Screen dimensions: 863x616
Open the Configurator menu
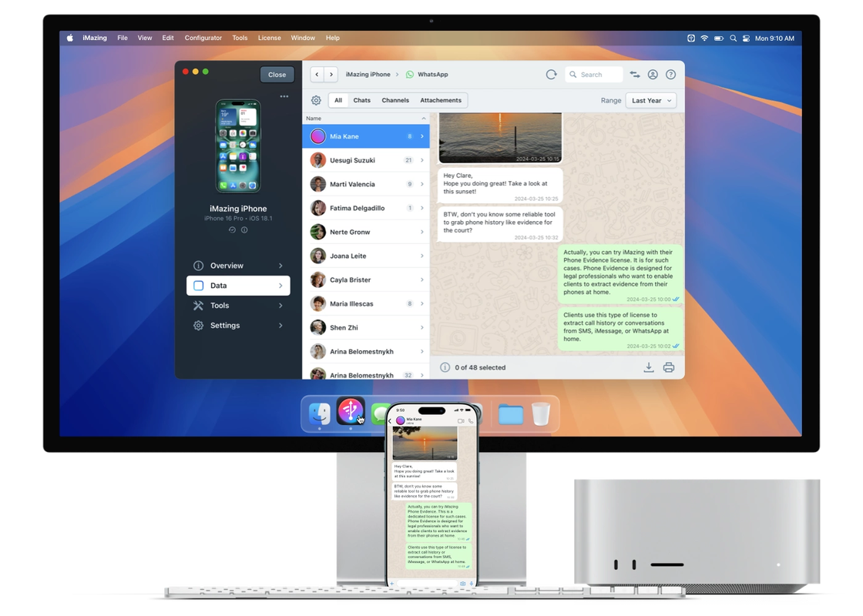[x=203, y=38]
